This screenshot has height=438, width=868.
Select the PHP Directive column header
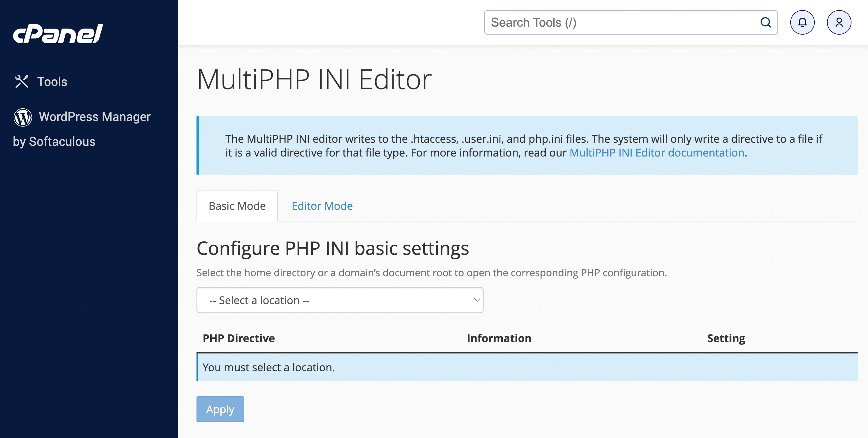(239, 338)
